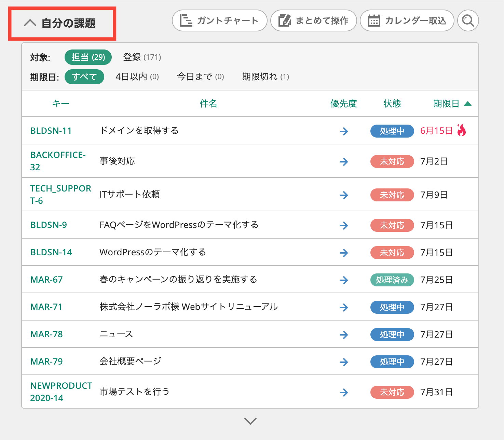Open issue BLDSN-9

coord(49,225)
